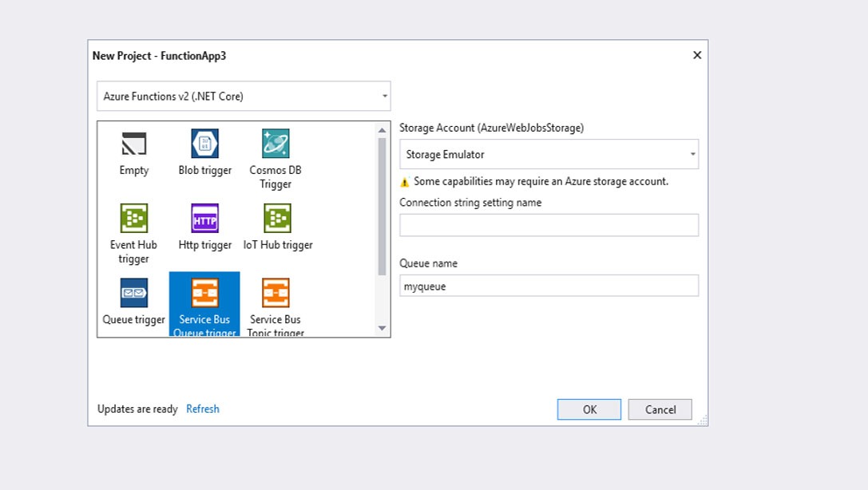Confirm the dialog with OK
The height and width of the screenshot is (490, 868).
coord(589,409)
